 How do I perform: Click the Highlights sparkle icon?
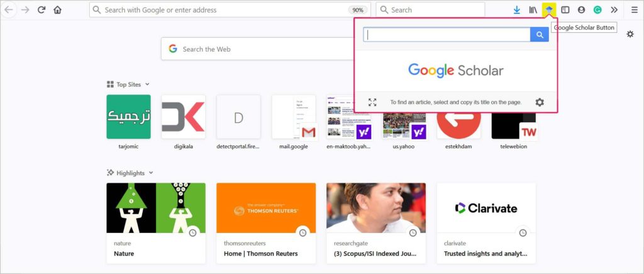110,173
